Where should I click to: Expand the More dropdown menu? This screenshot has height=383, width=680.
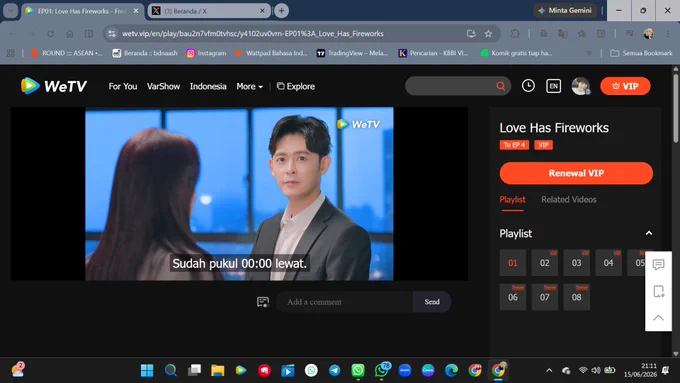coord(249,86)
